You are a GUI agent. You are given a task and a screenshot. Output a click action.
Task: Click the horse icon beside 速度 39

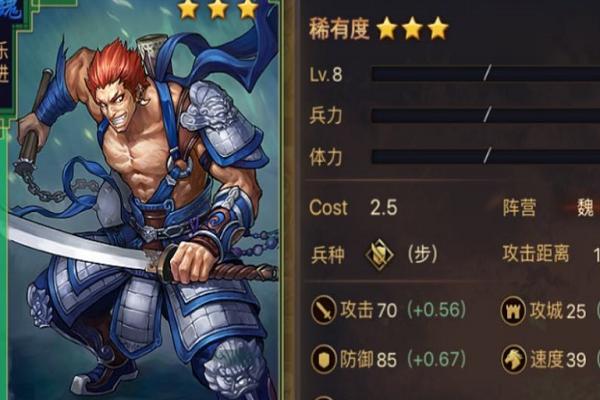(x=514, y=359)
